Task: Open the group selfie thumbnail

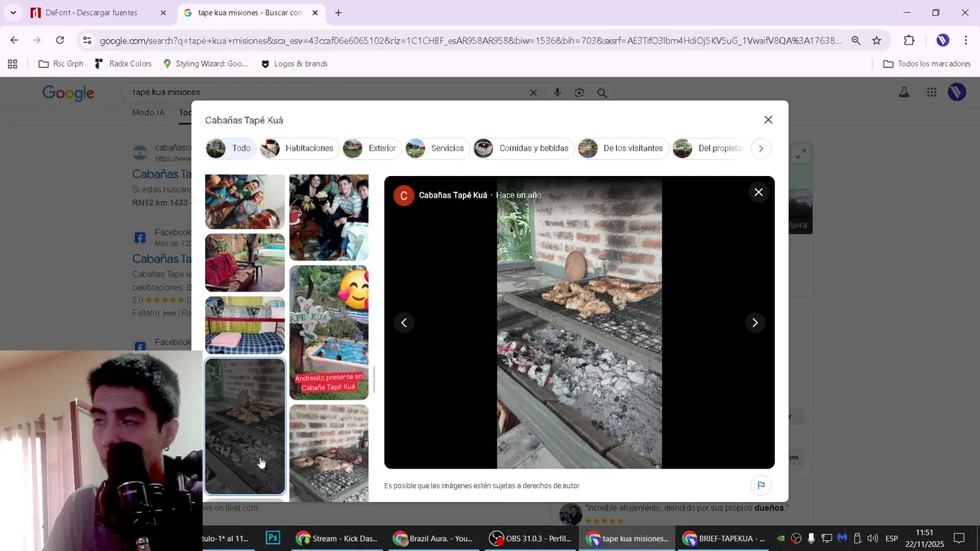Action: [245, 201]
